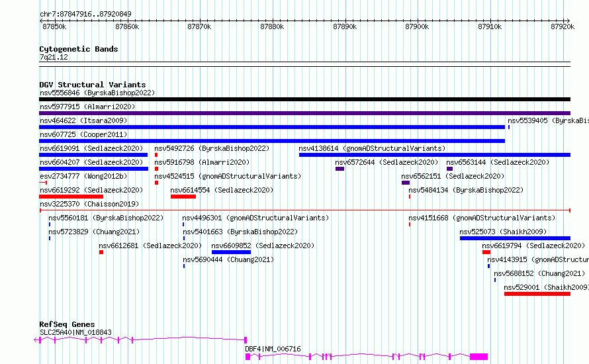Image resolution: width=589 pixels, height=364 pixels.
Task: Open the DBF4|NM_006716 gene label
Action: [x=273, y=349]
